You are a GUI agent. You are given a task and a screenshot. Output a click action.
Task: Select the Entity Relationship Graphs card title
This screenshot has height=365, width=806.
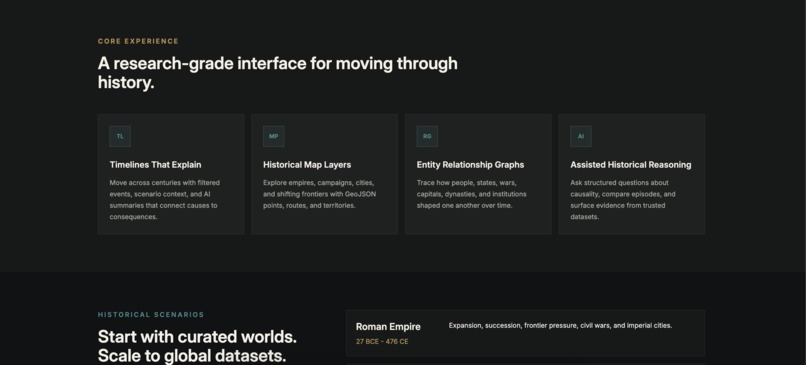470,165
